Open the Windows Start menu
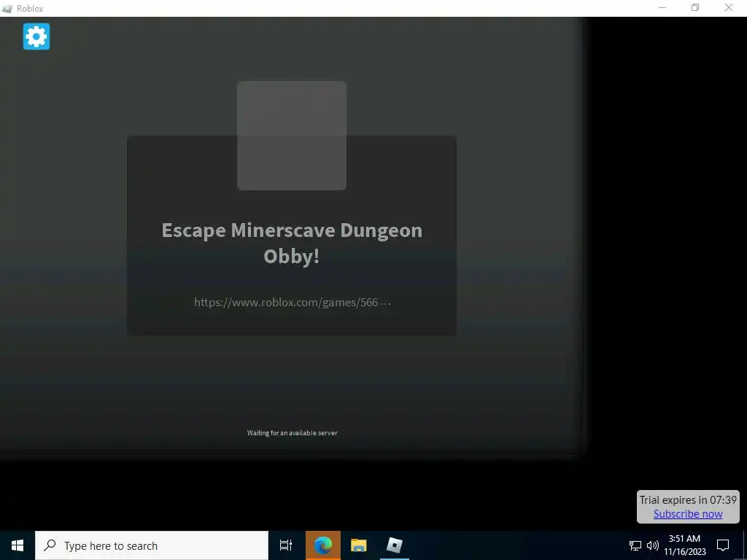The height and width of the screenshot is (560, 747). [x=18, y=545]
